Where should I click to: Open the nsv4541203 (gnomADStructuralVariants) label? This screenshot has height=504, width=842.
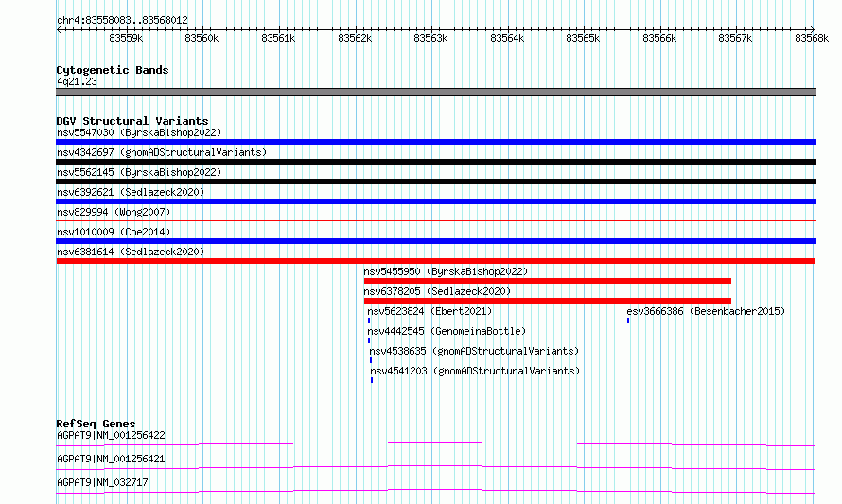click(475, 371)
